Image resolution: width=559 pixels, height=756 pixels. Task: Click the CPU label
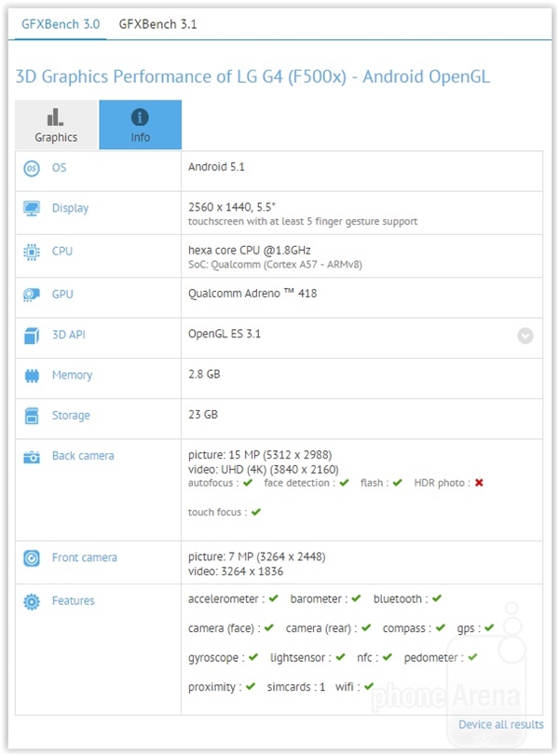(62, 251)
